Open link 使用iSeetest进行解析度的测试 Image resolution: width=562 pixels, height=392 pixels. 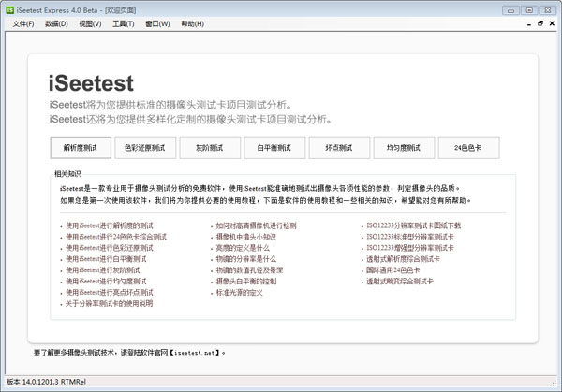(x=110, y=225)
